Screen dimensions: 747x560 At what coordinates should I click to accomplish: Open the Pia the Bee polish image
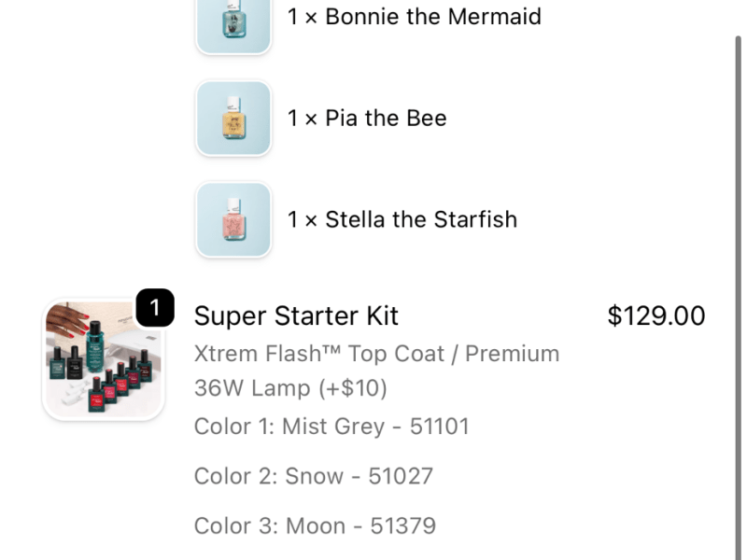point(233,119)
